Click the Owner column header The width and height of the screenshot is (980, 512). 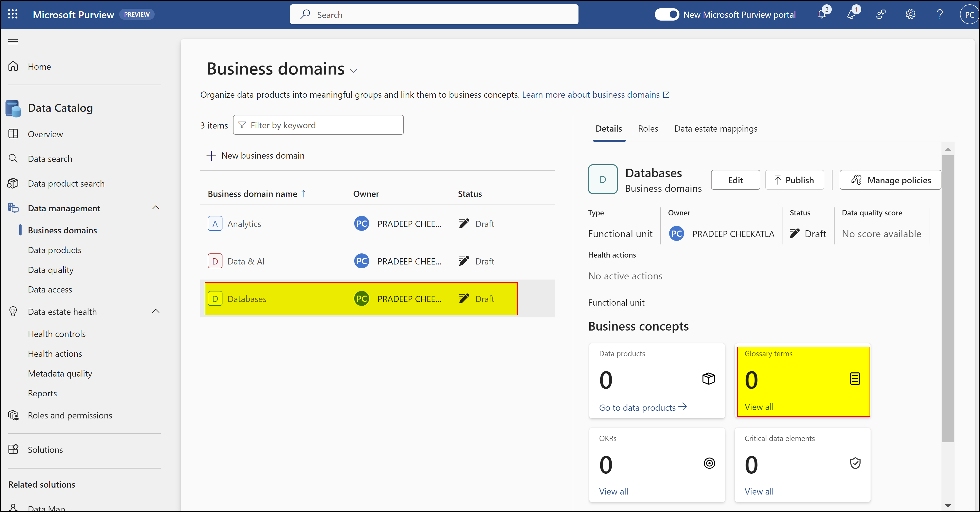(x=366, y=194)
